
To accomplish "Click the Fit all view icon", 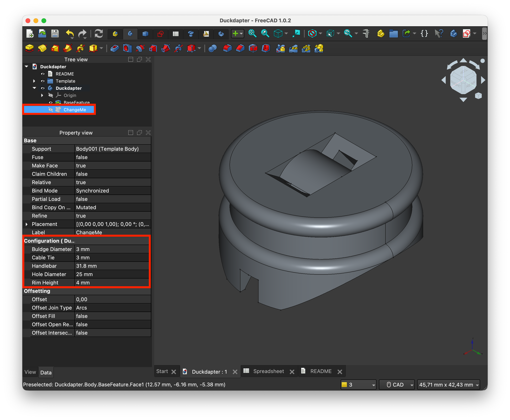I will click(252, 33).
